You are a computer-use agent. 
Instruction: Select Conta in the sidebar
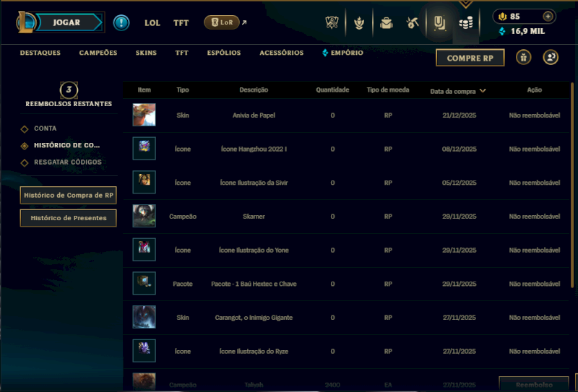pyautogui.click(x=46, y=129)
